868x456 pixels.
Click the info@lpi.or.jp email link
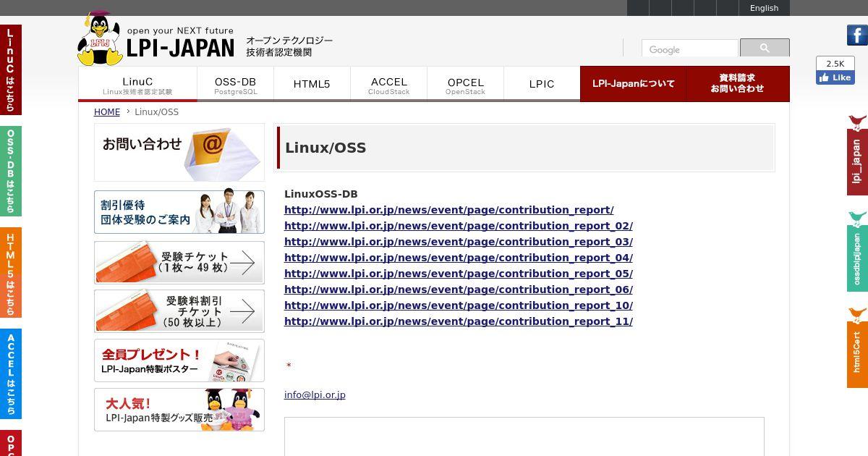[x=315, y=395]
